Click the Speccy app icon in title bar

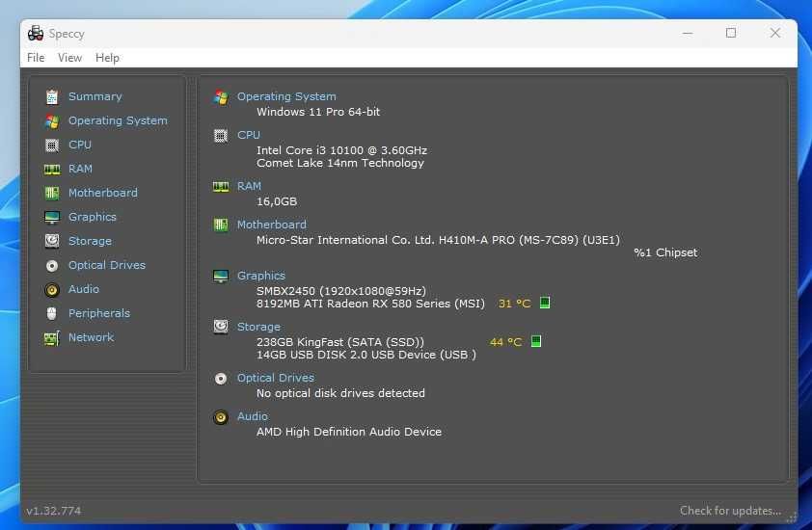(x=36, y=33)
